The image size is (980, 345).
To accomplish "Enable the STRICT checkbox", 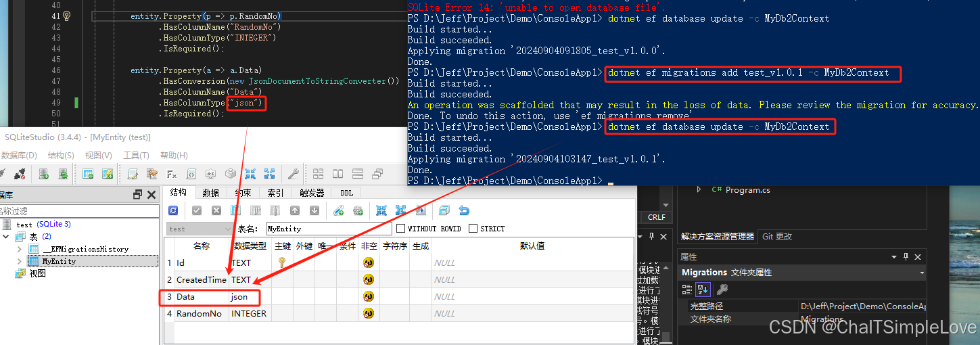I will tap(473, 229).
